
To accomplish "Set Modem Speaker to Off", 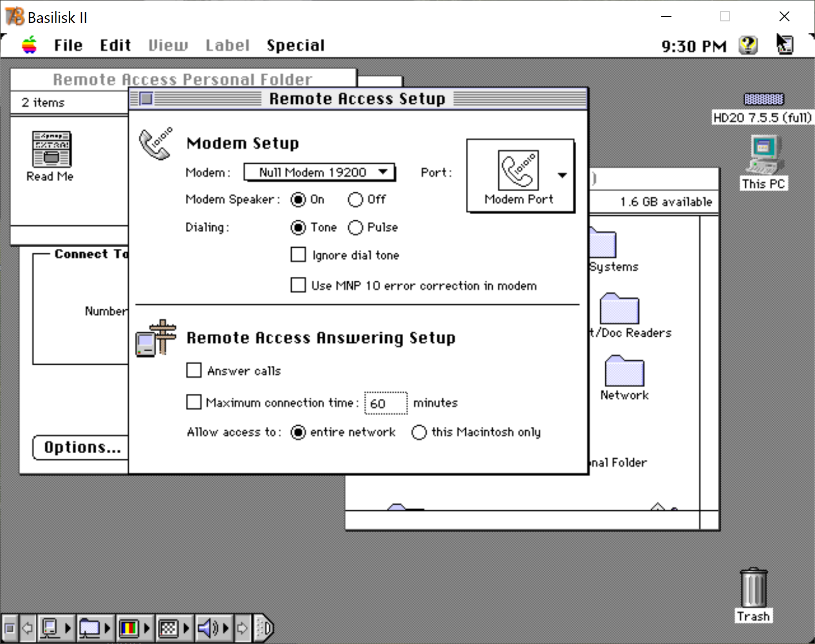I will pos(355,199).
